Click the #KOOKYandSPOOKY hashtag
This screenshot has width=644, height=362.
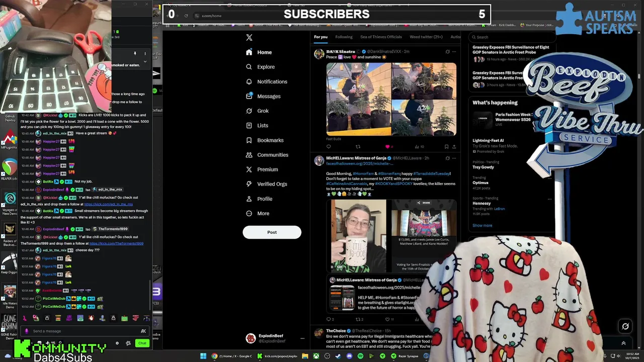coord(395,184)
